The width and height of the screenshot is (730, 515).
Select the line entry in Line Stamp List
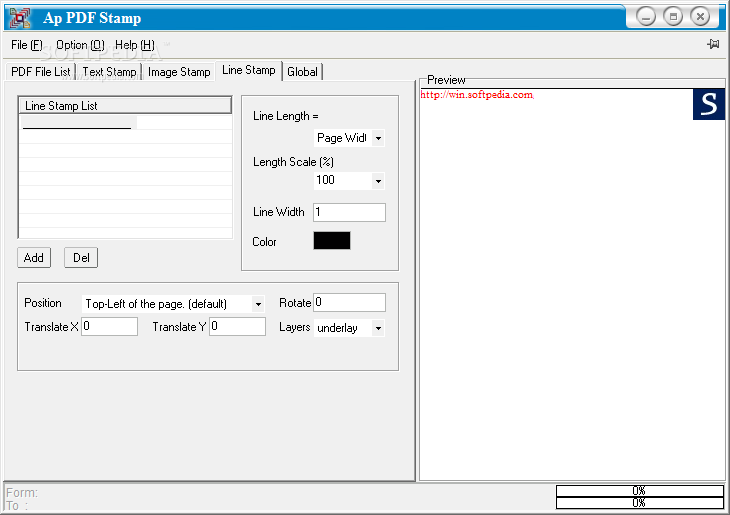pyautogui.click(x=78, y=122)
